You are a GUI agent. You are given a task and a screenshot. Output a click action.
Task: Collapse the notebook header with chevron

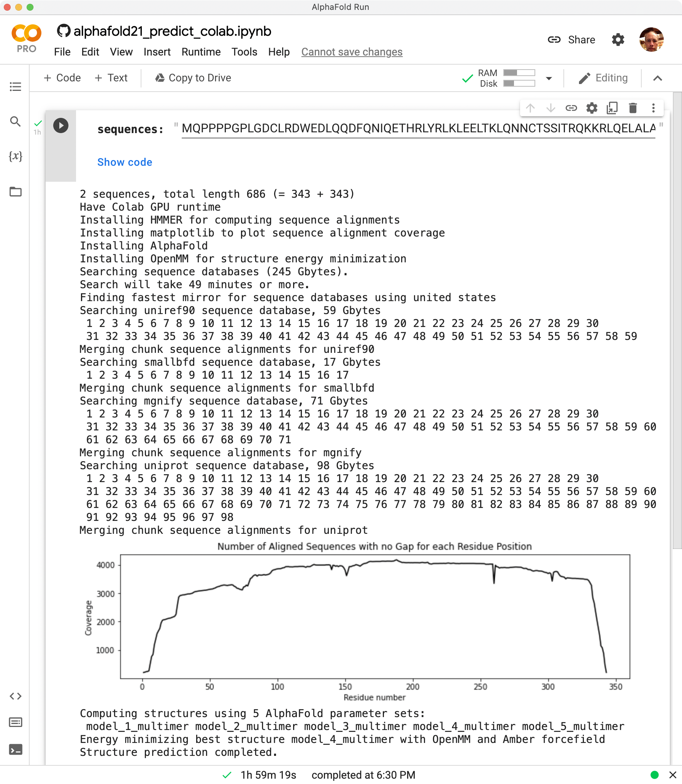(657, 78)
